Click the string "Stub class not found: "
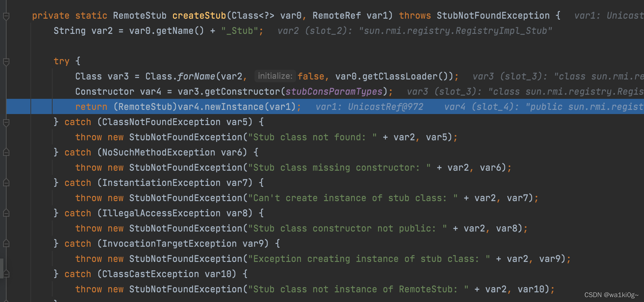The width and height of the screenshot is (644, 302). click(x=313, y=137)
